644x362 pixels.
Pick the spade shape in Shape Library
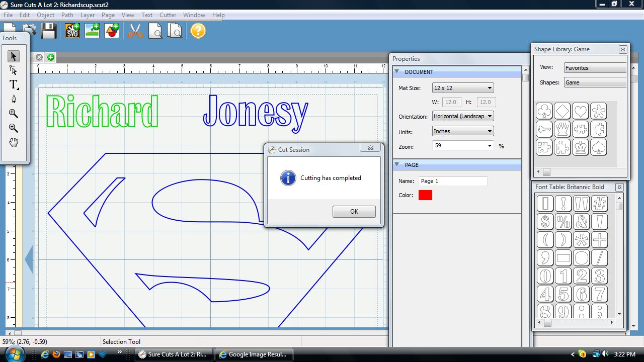[x=599, y=147]
